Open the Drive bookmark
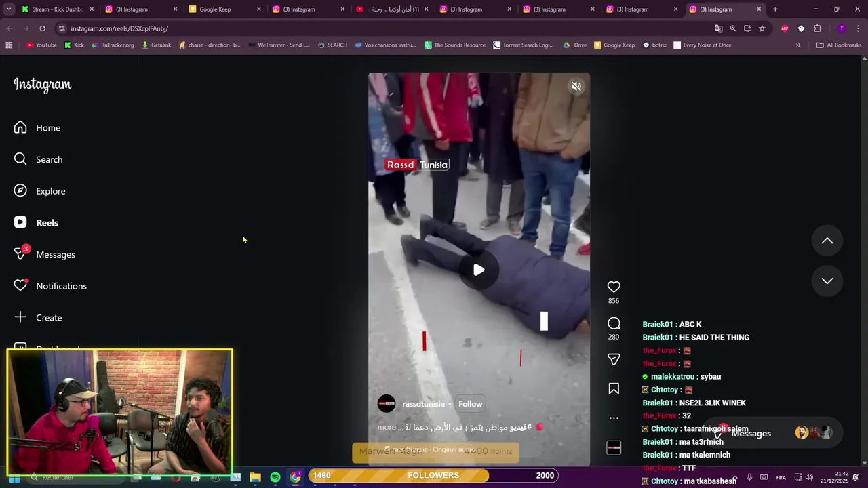This screenshot has width=868, height=488. coord(575,45)
